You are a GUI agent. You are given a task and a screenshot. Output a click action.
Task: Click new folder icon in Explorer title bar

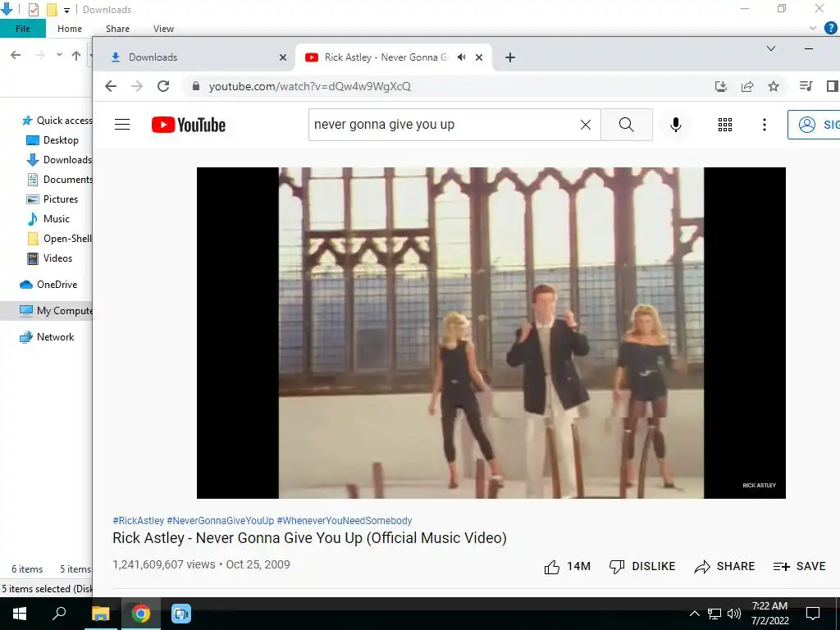pos(52,10)
